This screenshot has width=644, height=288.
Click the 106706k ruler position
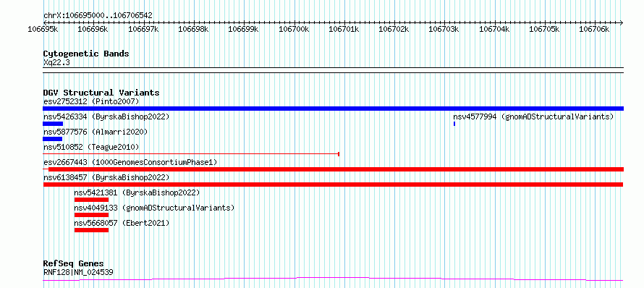pos(594,29)
